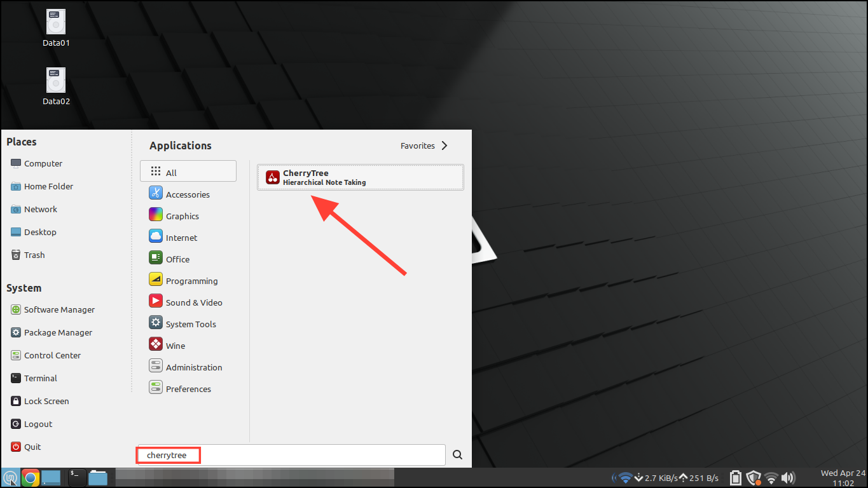Click Logout in the System list
The width and height of the screenshot is (868, 488).
pos(31,424)
